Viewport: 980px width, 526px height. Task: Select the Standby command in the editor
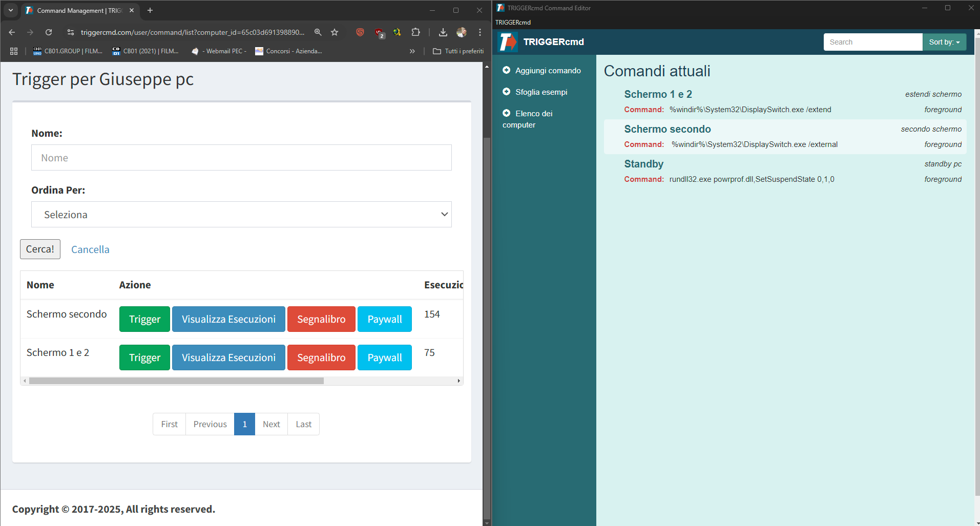(785, 171)
